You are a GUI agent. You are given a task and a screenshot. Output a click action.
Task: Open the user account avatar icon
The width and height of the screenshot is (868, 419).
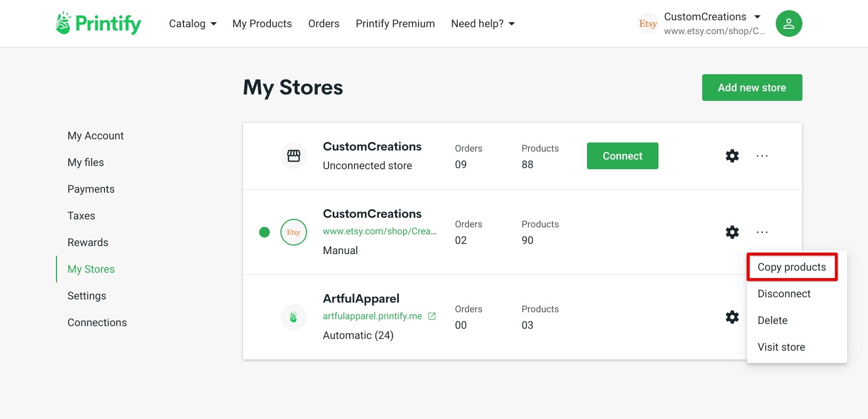pos(789,23)
